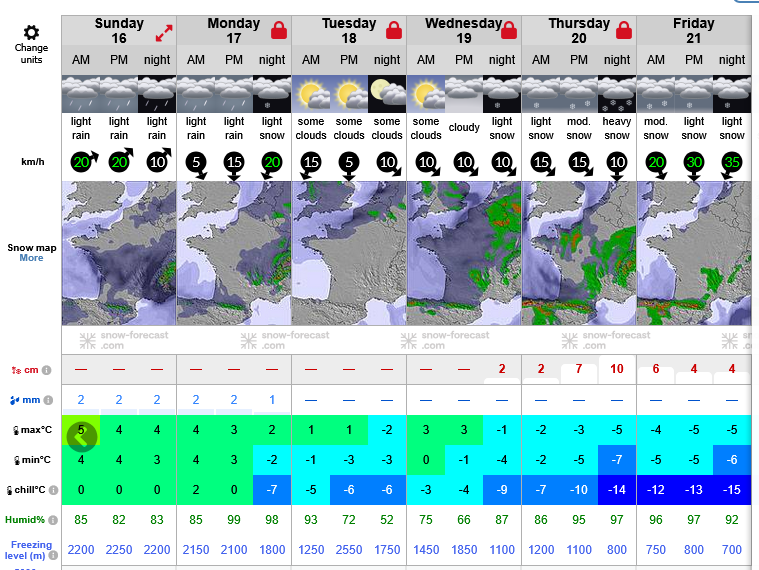
Task: Click Thursday night heavy snow description text
Action: coord(617,128)
